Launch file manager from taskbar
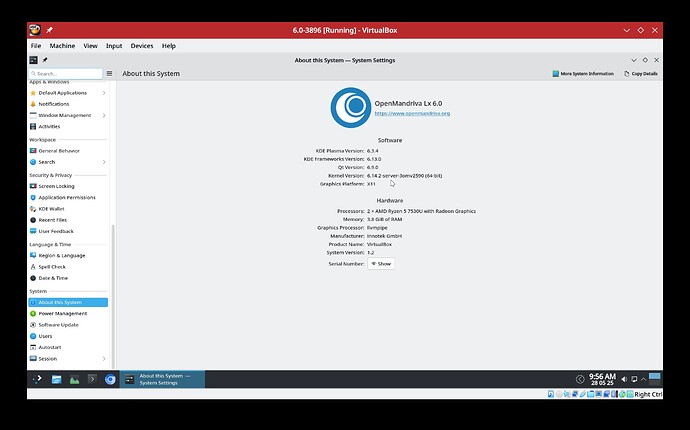The height and width of the screenshot is (430, 690). tap(56, 379)
